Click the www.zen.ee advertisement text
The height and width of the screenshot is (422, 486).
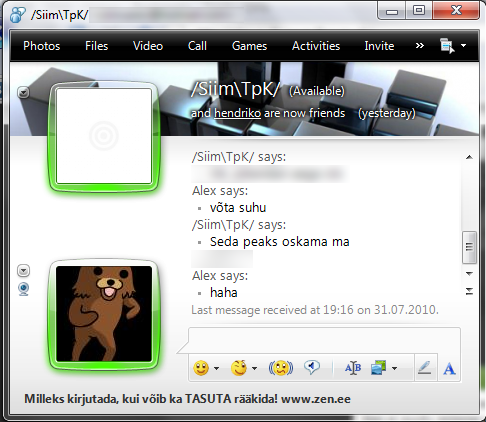pos(316,399)
